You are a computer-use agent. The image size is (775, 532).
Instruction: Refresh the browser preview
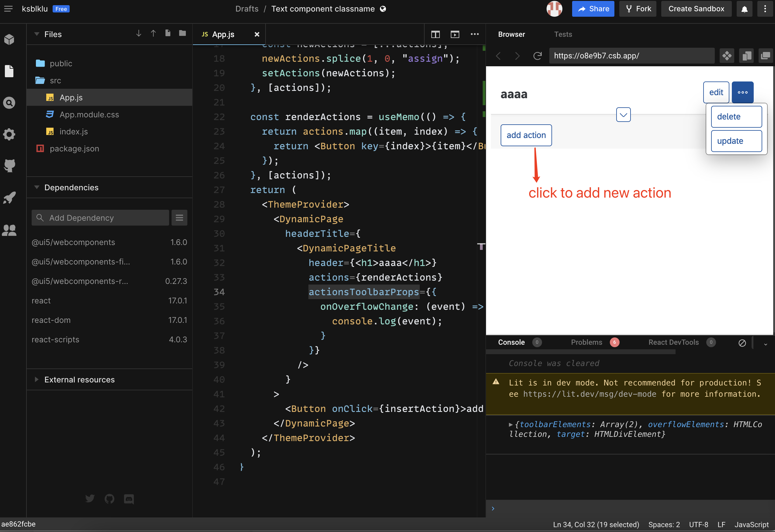537,56
